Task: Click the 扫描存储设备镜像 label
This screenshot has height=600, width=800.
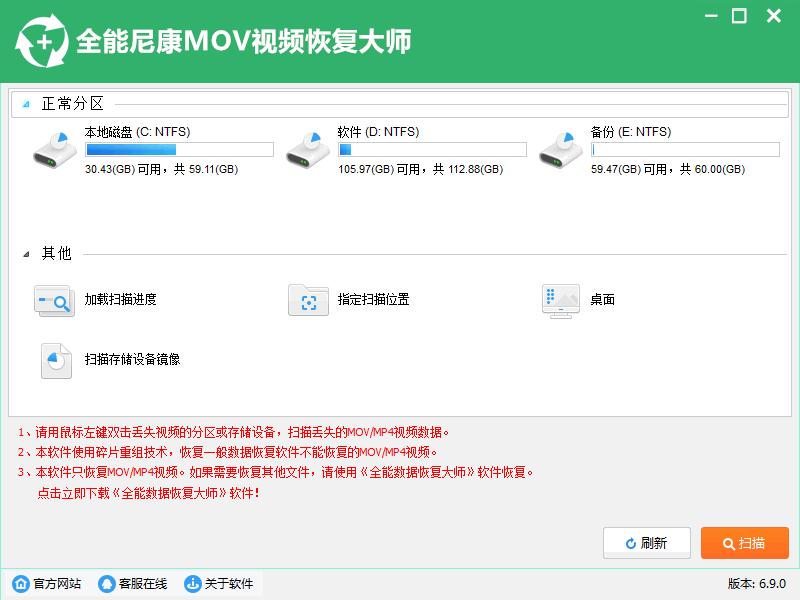Action: [133, 359]
